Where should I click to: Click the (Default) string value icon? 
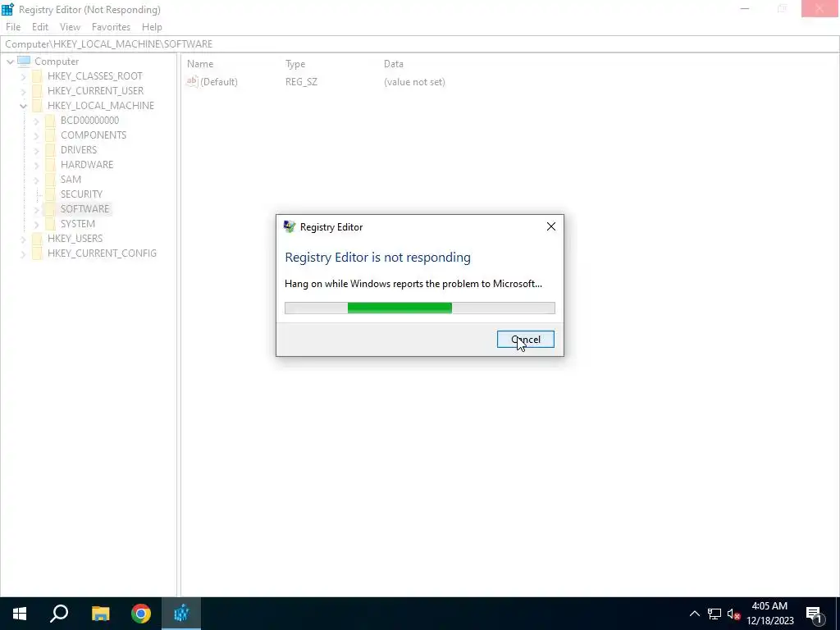(x=192, y=81)
